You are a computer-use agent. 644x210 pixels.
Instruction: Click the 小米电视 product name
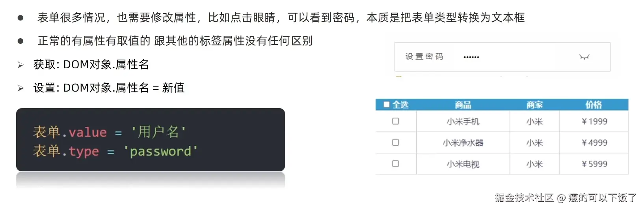pos(463,164)
